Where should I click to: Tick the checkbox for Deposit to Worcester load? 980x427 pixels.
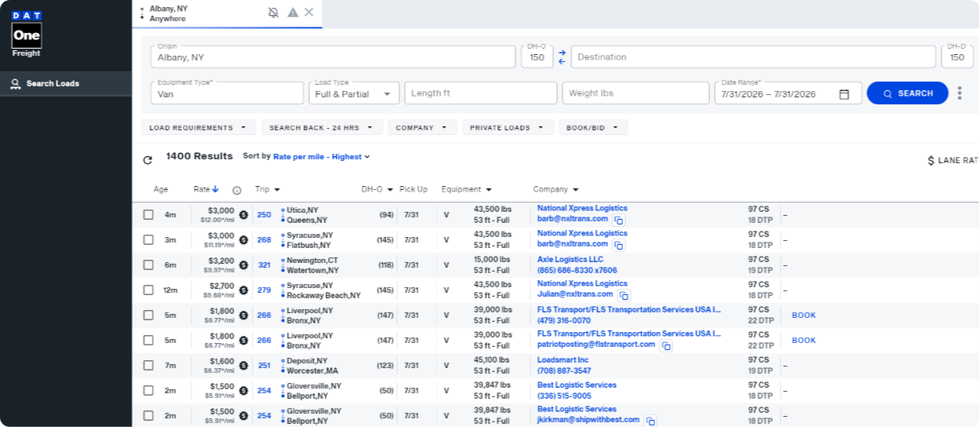coord(148,366)
